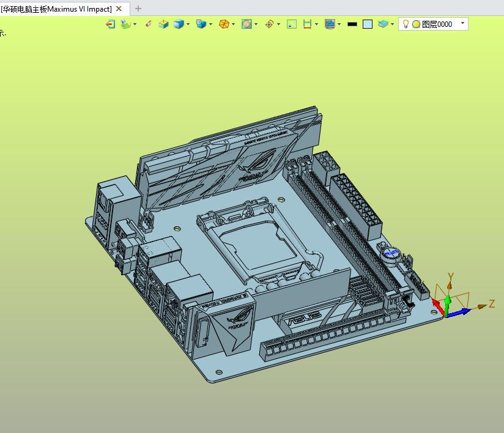504x433 pixels.
Task: Open dropdown arrow next to green filter icon
Action: pos(135,24)
